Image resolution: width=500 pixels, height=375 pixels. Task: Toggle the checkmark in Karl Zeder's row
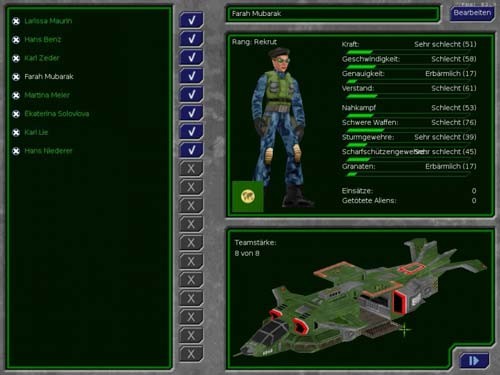click(x=191, y=57)
